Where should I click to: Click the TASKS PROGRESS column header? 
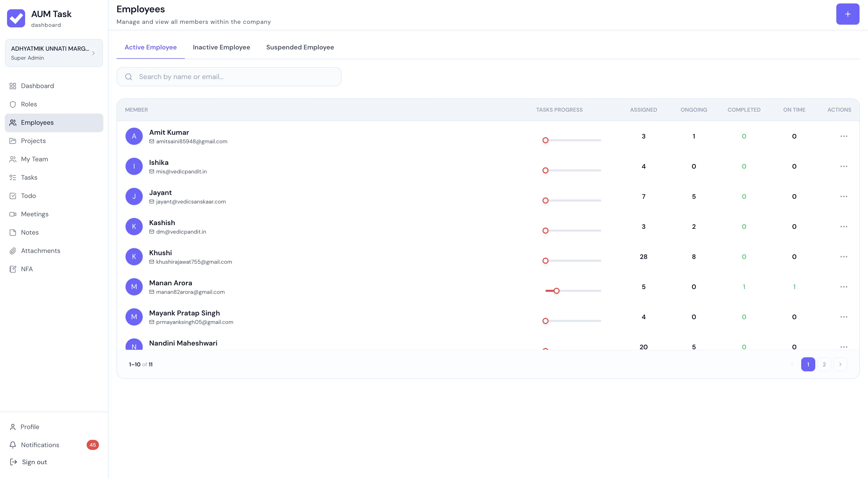coord(559,110)
